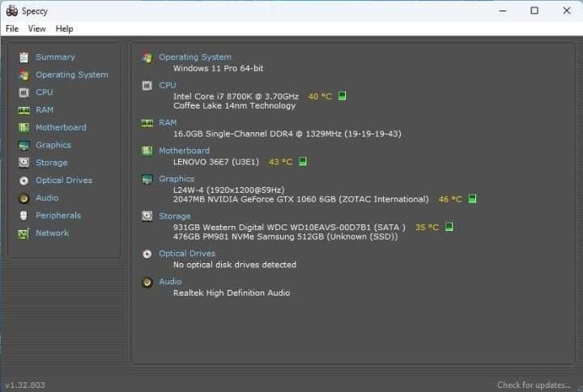583x392 pixels.
Task: Select Summary in the sidebar
Action: (x=55, y=58)
